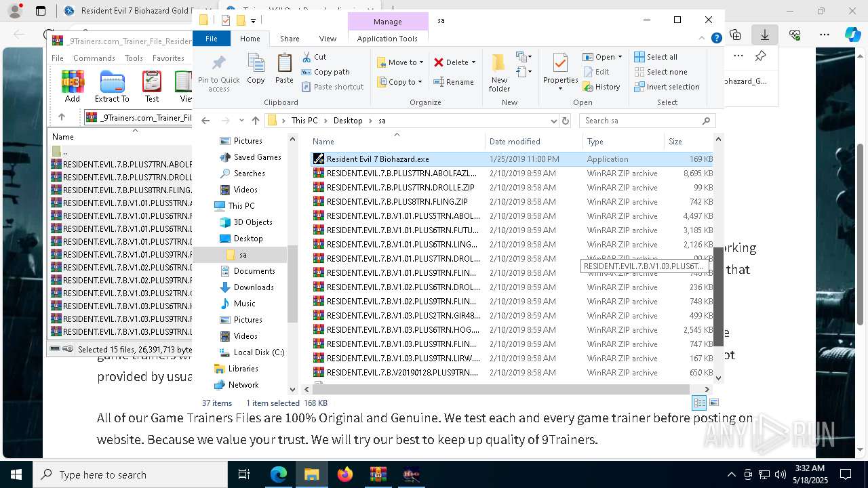Open browser downloads icon in Edge toolbar
Image resolution: width=868 pixels, height=488 pixels.
click(765, 35)
